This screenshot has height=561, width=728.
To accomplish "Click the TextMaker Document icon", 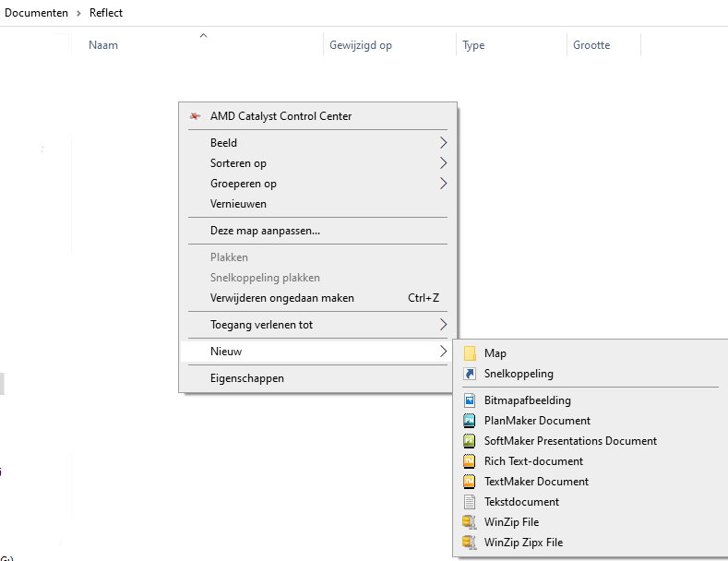I will pyautogui.click(x=470, y=482).
